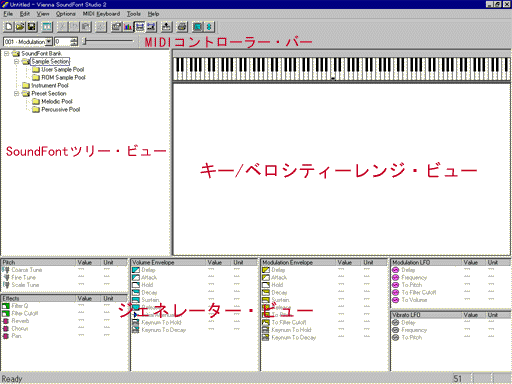Click the New file toolbar icon

click(x=8, y=27)
